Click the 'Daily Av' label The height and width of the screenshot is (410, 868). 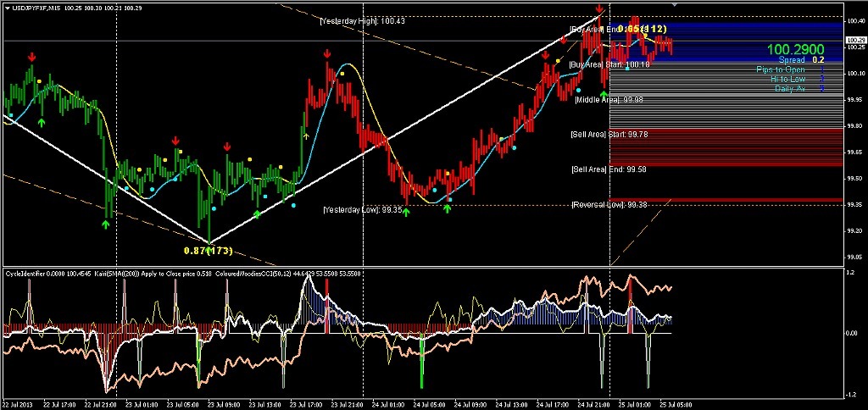coord(790,89)
